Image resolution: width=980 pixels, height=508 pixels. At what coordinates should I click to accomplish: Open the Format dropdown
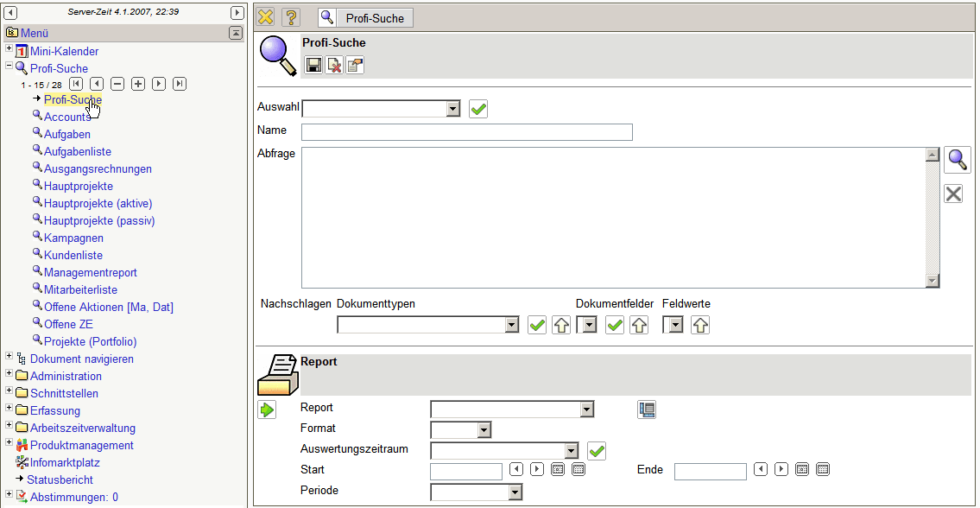click(x=484, y=429)
